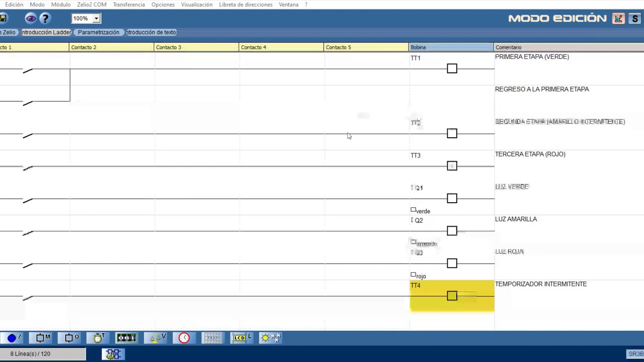Click the Contacto 5 column header

coord(366,47)
